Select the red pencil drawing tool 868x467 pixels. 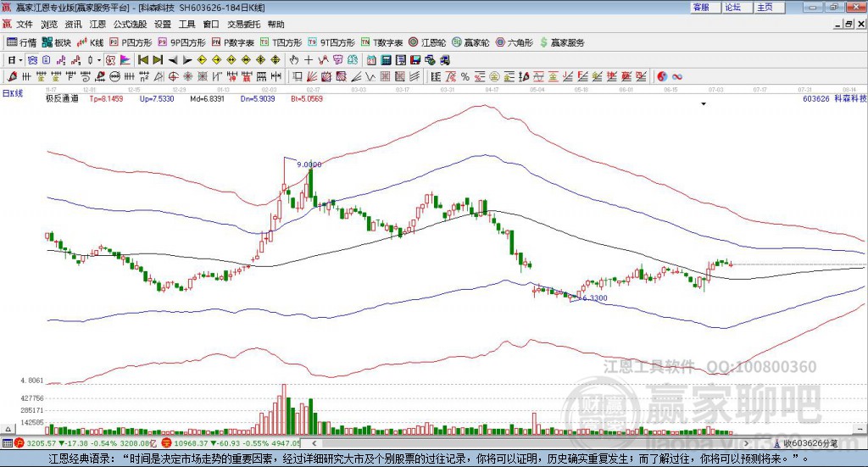point(12,76)
